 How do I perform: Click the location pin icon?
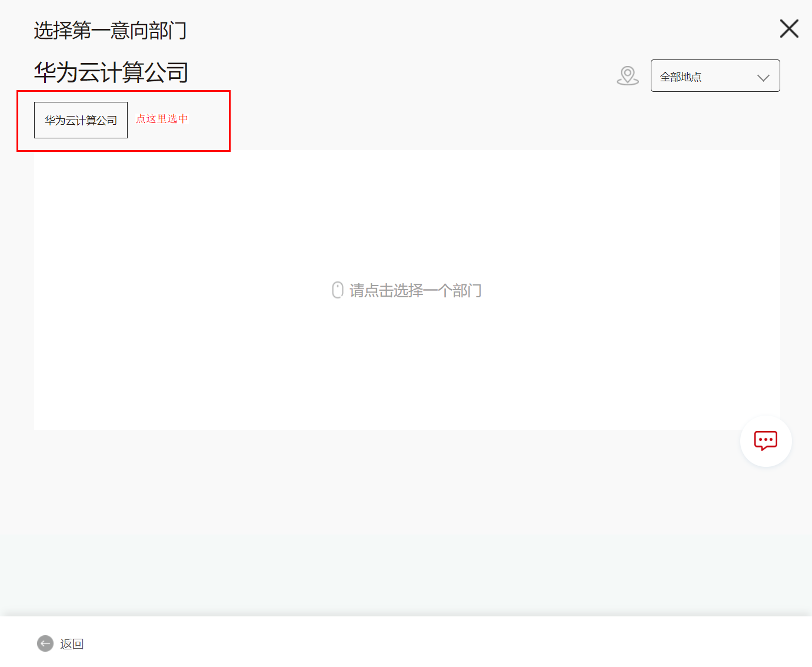[628, 75]
